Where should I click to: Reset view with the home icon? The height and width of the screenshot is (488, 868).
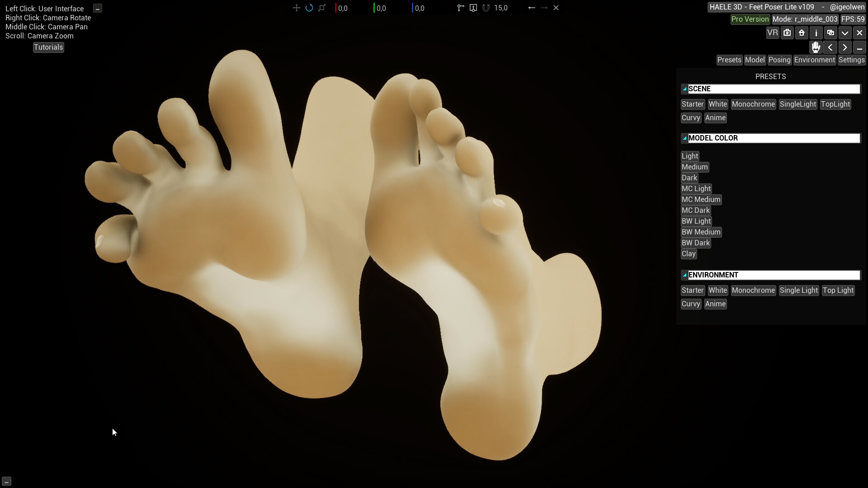pos(801,33)
